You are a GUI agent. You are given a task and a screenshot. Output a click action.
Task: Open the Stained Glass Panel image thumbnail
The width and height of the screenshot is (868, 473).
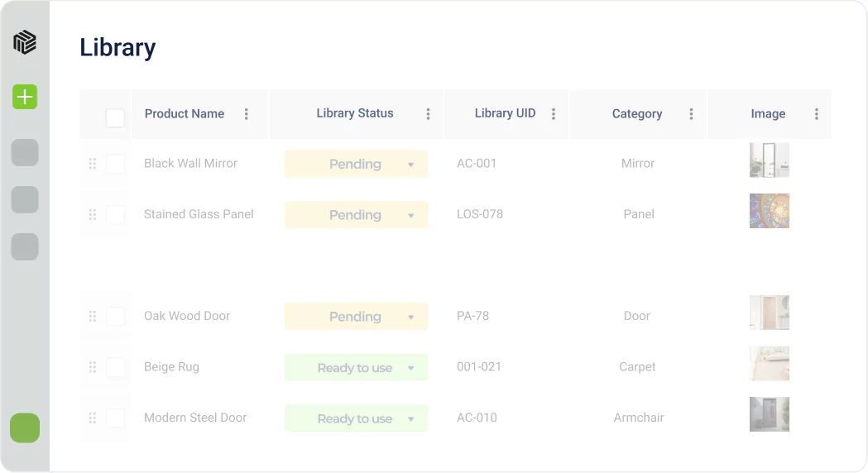pyautogui.click(x=769, y=211)
